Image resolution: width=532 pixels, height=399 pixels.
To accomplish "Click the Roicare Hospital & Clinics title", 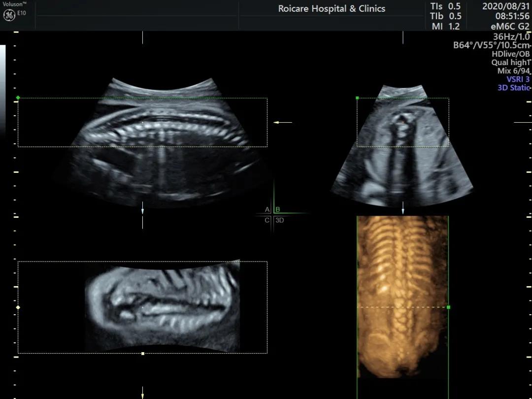I will tap(332, 9).
